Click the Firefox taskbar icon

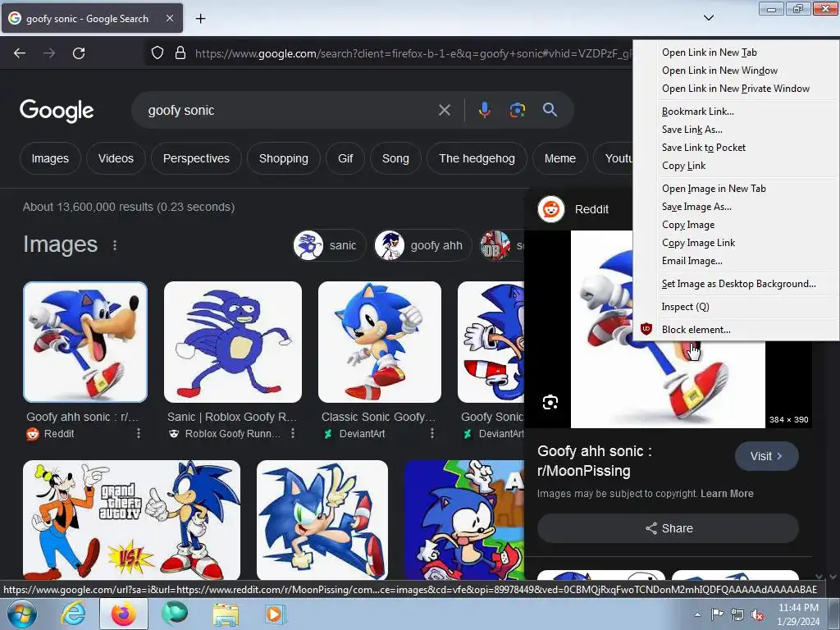point(123,614)
